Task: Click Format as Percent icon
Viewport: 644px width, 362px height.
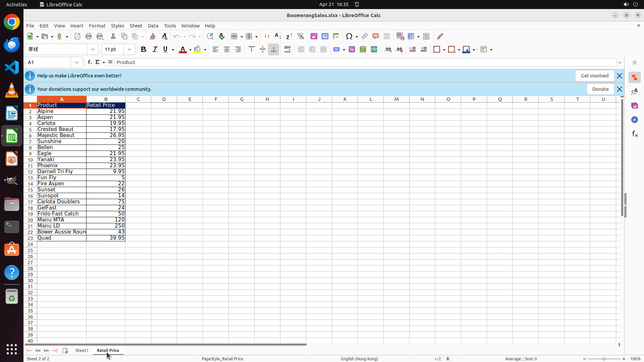Action: tap(352, 50)
